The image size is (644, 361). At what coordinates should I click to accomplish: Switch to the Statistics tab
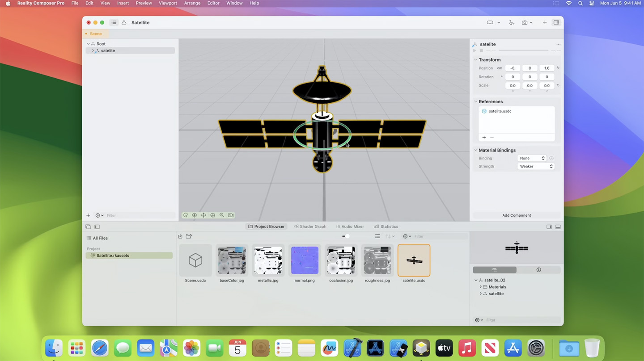(386, 227)
